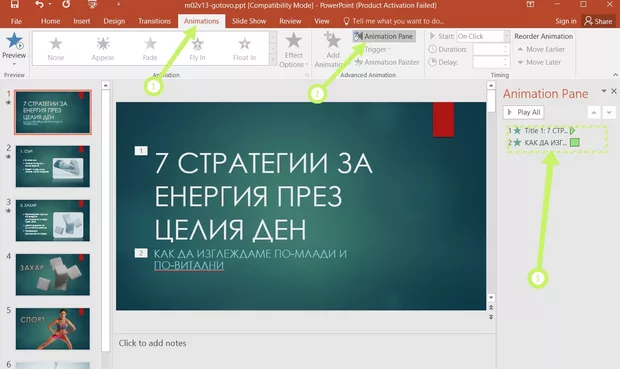Select slide 1 thumbnail

(x=53, y=112)
